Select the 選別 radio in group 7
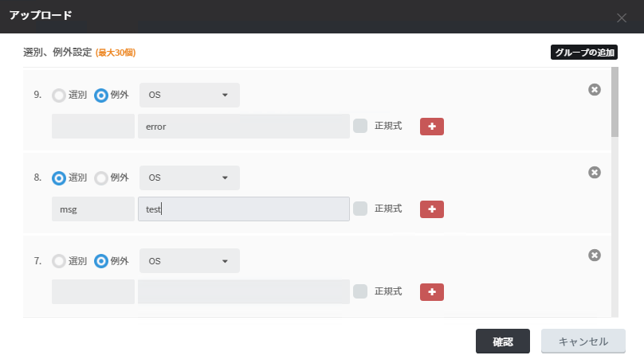Screen dimensions: 644x363 [x=59, y=261]
